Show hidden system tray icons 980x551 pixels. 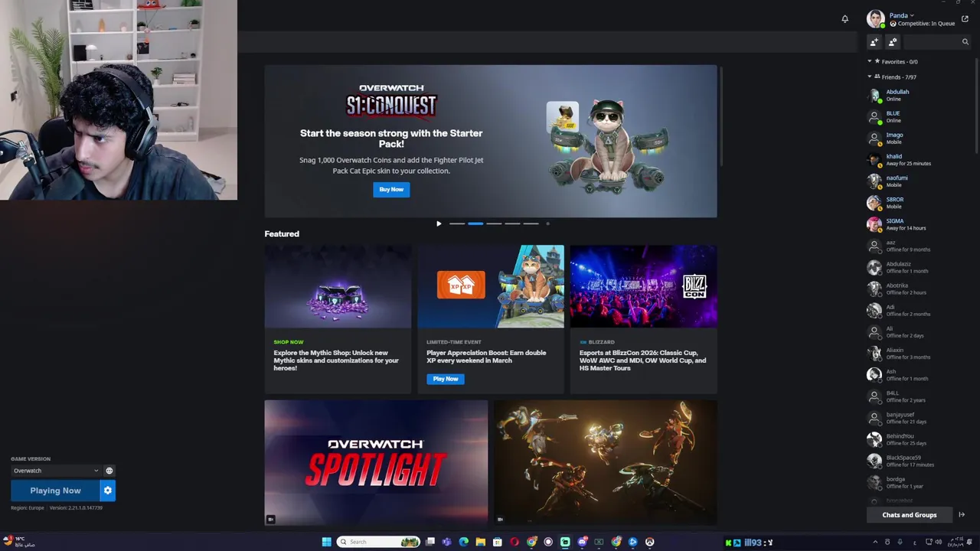[875, 542]
